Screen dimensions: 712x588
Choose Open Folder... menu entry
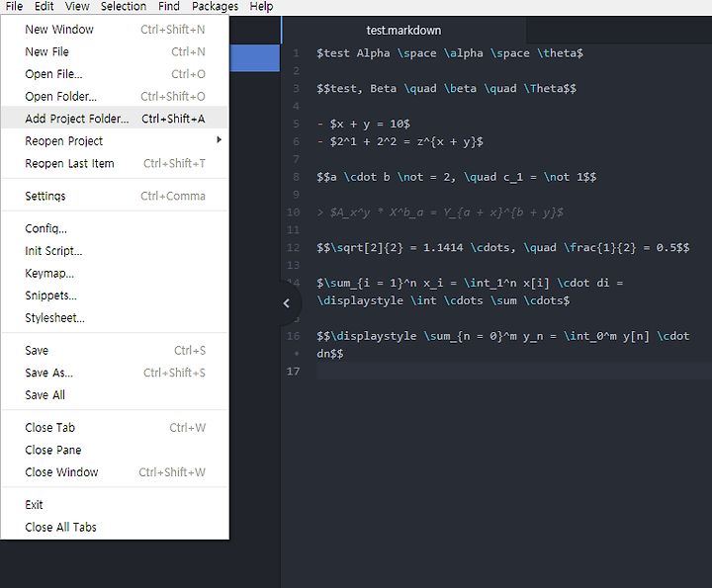(115, 96)
